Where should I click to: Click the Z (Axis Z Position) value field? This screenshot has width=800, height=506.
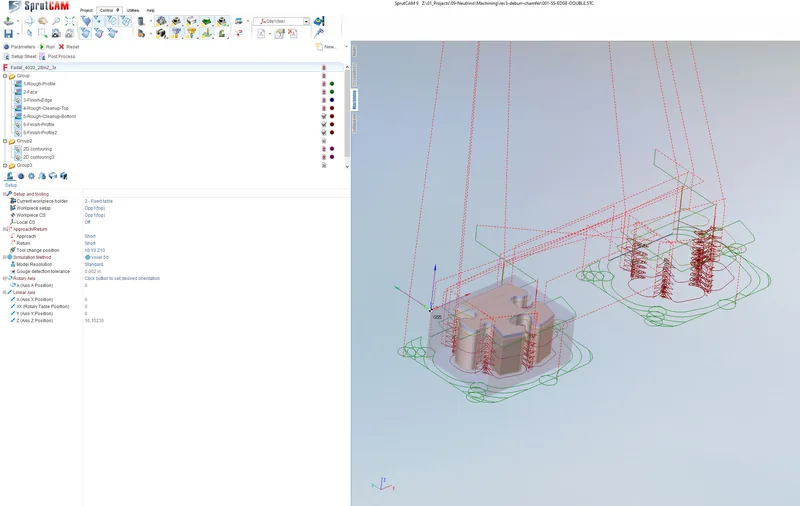216,321
